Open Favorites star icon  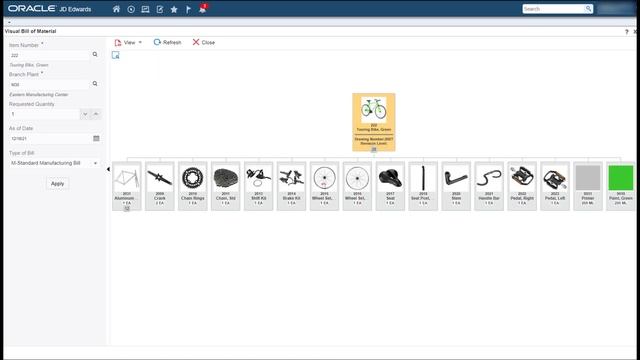click(x=174, y=9)
